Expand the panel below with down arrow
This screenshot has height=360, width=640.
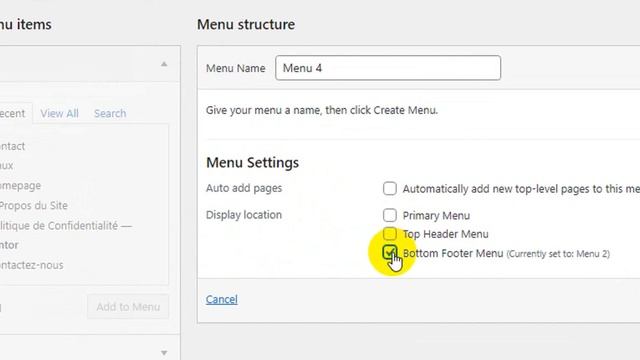click(164, 353)
